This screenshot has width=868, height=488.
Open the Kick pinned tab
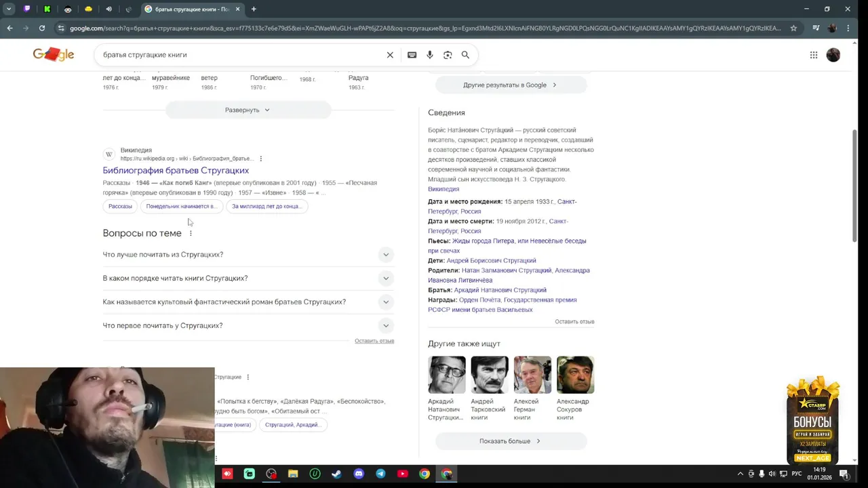click(x=47, y=9)
